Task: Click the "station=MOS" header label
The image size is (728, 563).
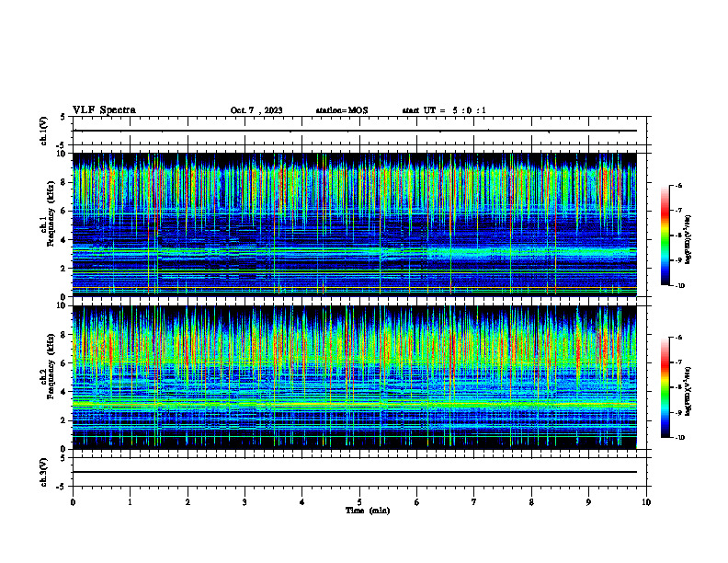Action: pos(342,110)
